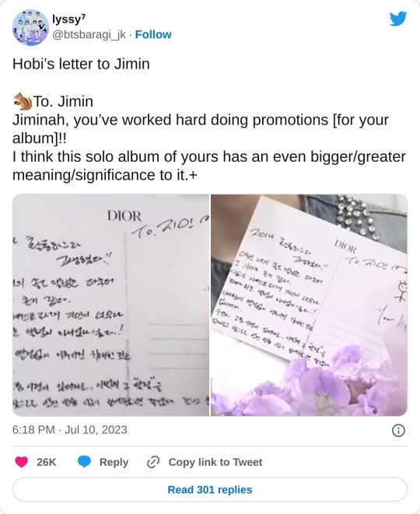
Task: Open the lyssy⁷ display name
Action: click(69, 19)
